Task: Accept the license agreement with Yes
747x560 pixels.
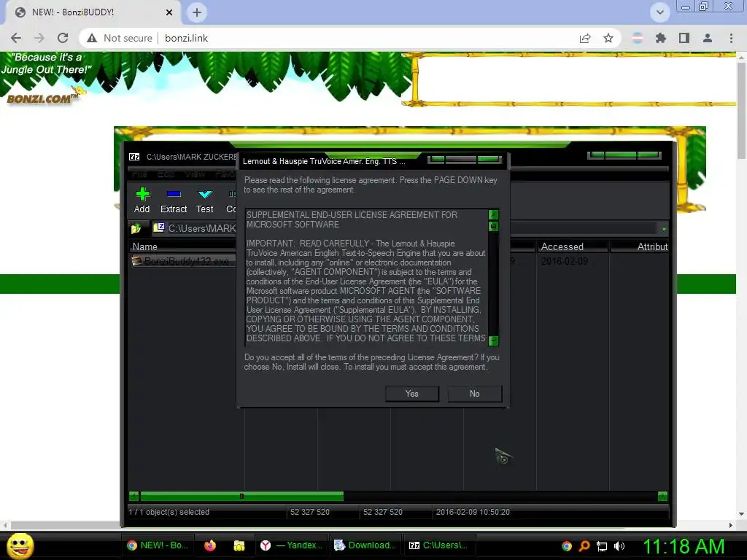Action: click(x=412, y=394)
